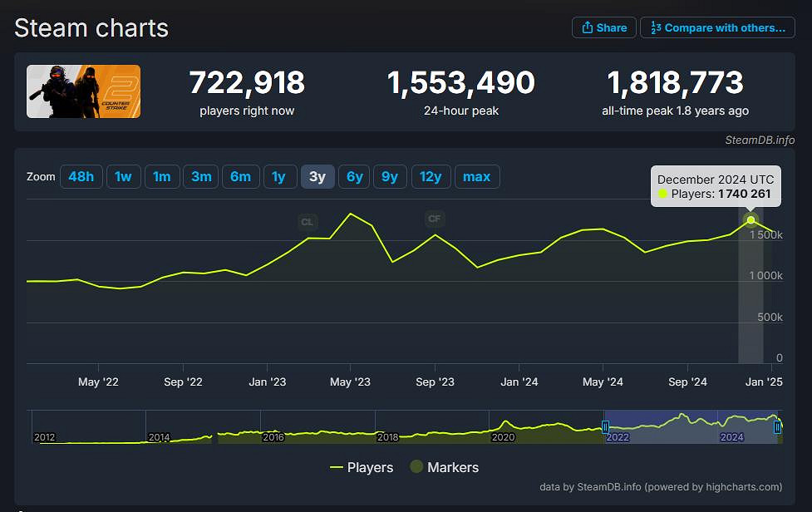Deselect the active 3y zoom range
This screenshot has width=812, height=512.
(317, 176)
